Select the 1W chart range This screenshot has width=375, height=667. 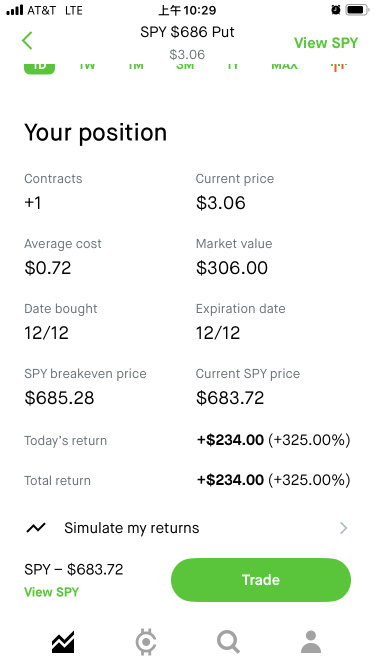click(x=87, y=66)
